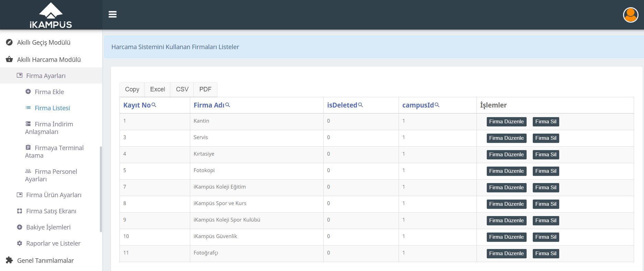
Task: Click the search icon in Kayıt No header
Action: tap(154, 105)
